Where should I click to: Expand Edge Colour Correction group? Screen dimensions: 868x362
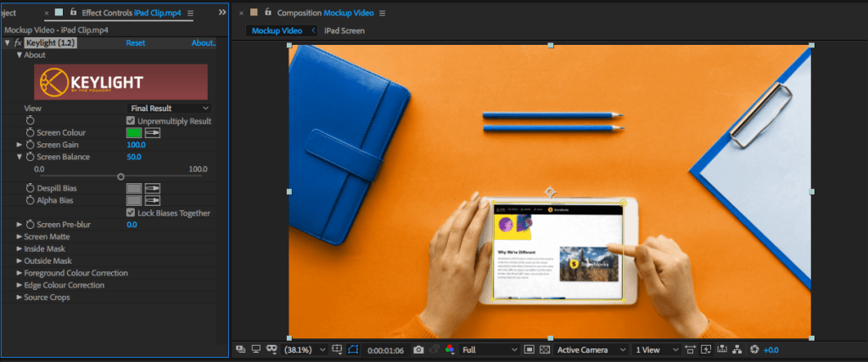(20, 286)
